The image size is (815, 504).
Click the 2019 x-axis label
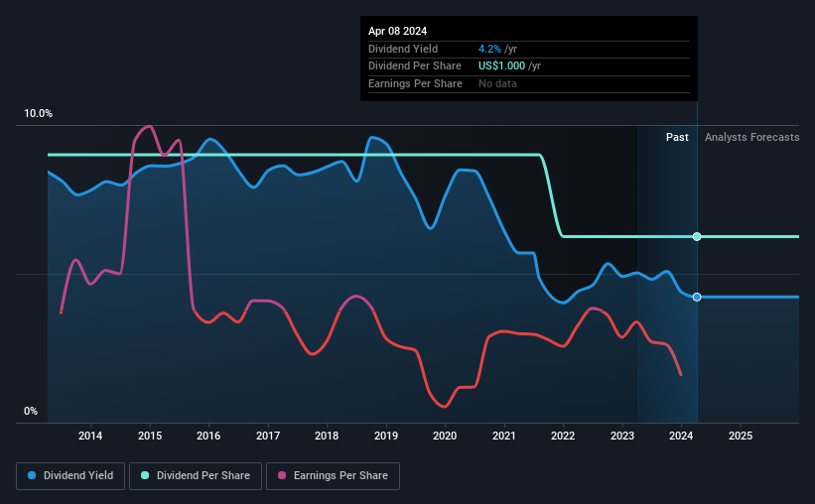[386, 436]
